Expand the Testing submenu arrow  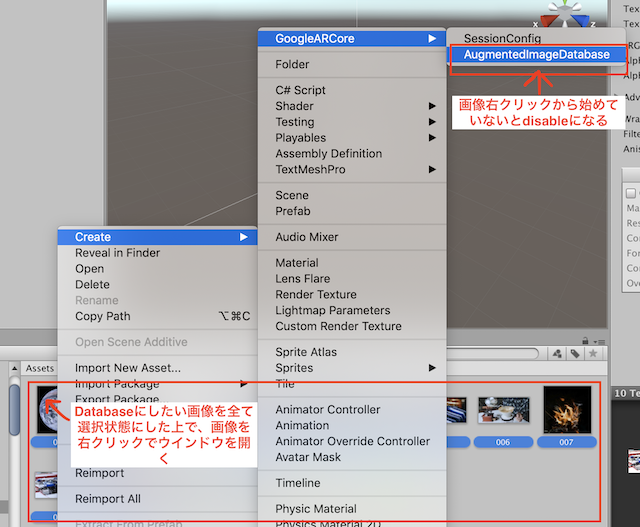[x=432, y=122]
